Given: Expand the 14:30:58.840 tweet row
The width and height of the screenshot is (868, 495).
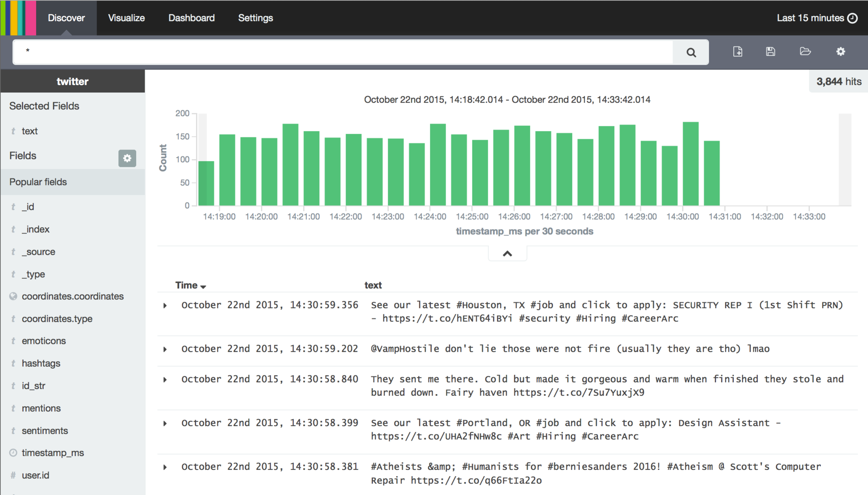Looking at the screenshot, I should pos(165,380).
